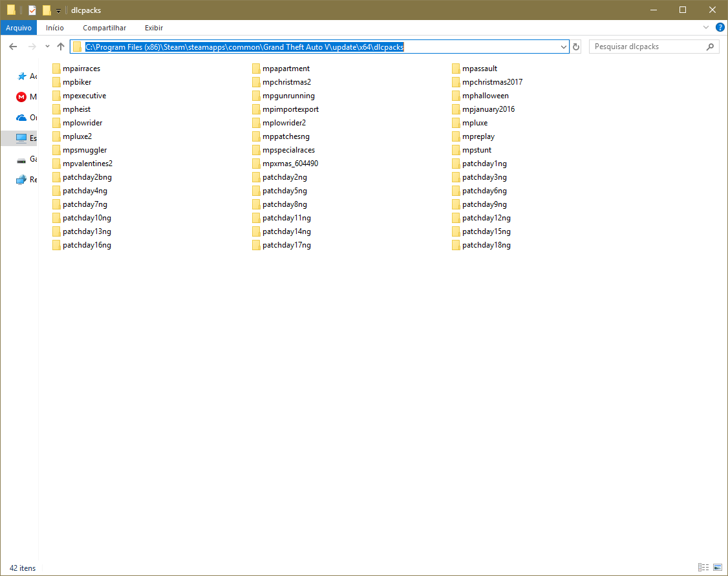Open Help with the question mark icon
The width and height of the screenshot is (728, 576).
point(720,27)
